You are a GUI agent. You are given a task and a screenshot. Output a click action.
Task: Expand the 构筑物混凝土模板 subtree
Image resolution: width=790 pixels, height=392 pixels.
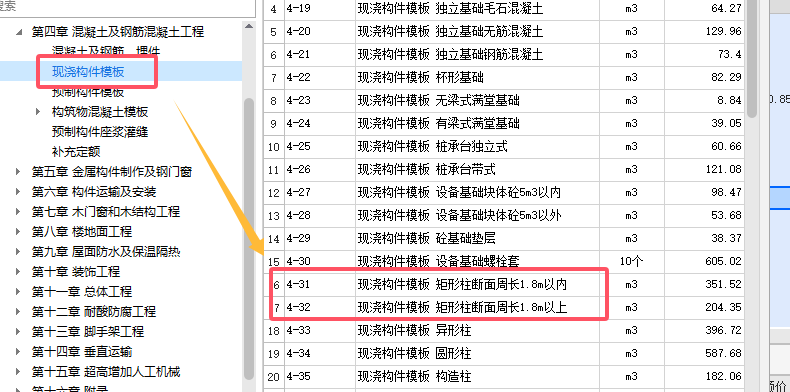[38, 112]
